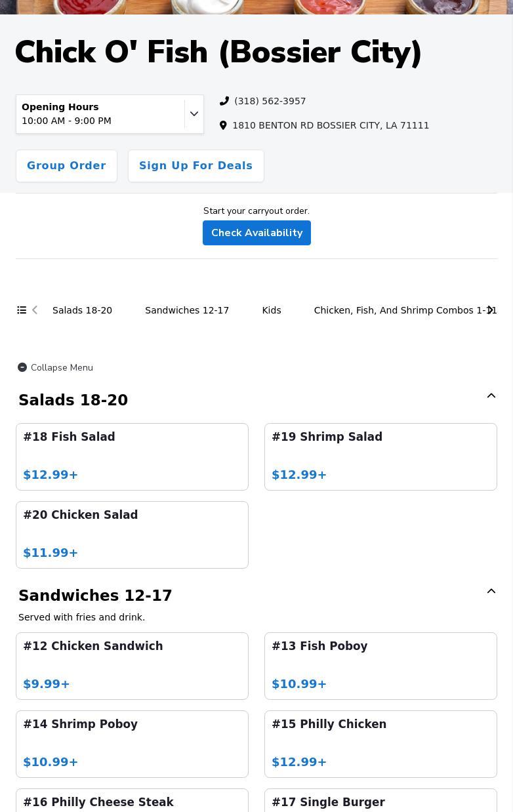Viewport: 513px width, 812px height.
Task: Select the #18 Fish Salad item
Action: [132, 457]
